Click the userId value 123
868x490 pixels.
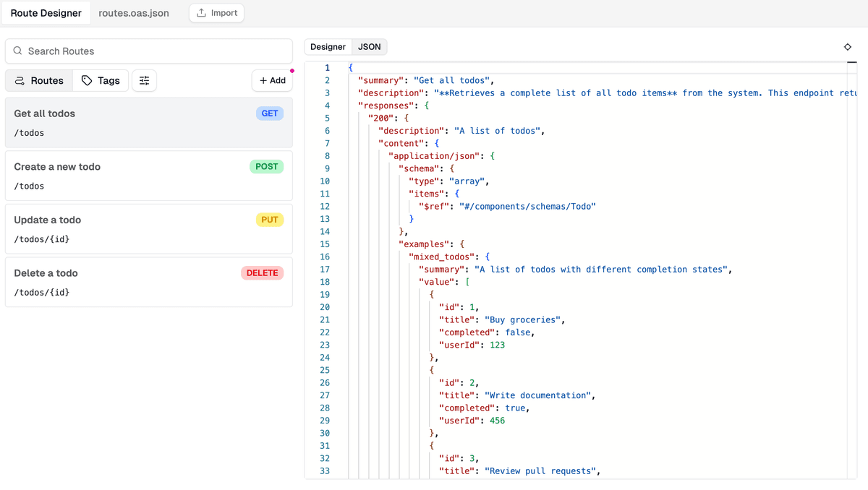pos(497,345)
